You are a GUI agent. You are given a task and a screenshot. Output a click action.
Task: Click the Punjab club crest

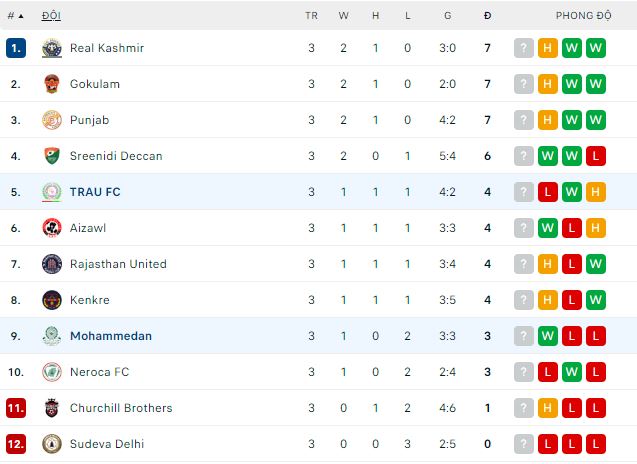tap(51, 120)
